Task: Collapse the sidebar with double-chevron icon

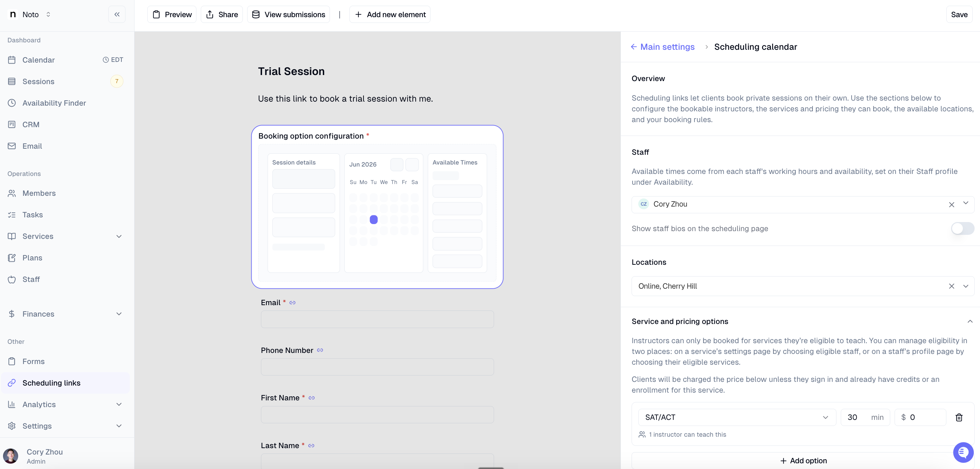Action: (117, 14)
